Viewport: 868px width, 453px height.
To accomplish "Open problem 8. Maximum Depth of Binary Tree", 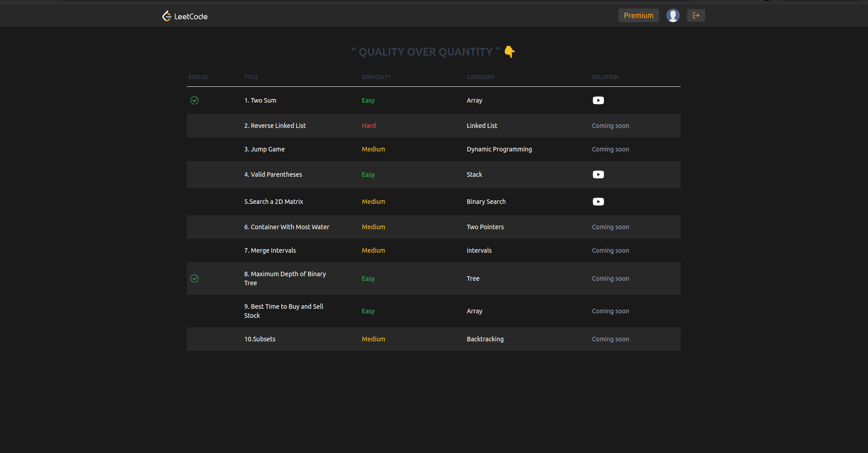I will click(285, 278).
